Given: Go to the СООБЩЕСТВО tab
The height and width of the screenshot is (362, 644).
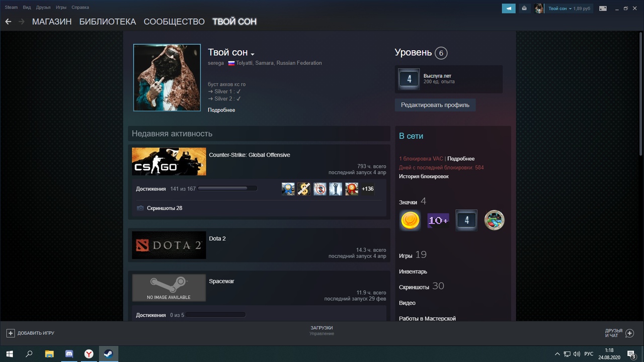Looking at the screenshot, I should pos(174,22).
